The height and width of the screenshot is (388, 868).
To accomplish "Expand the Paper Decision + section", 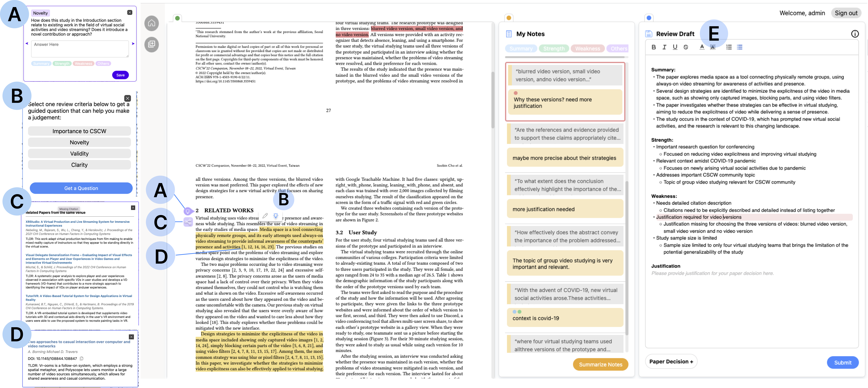I will pyautogui.click(x=671, y=361).
